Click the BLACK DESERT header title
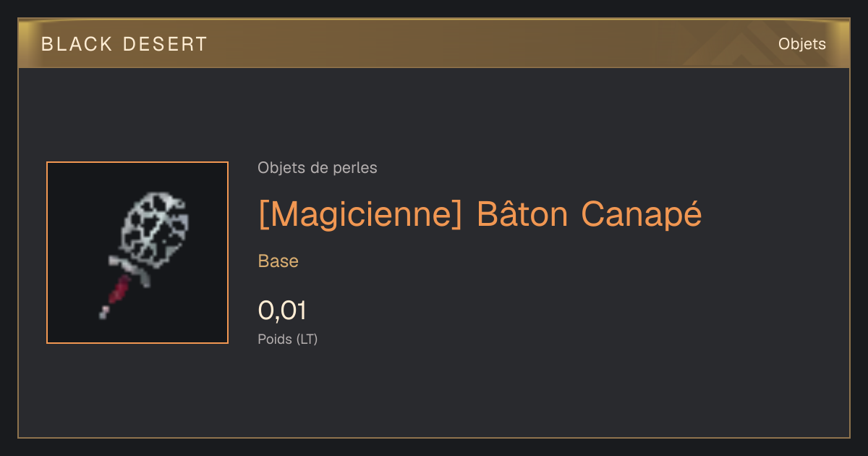 pos(124,44)
